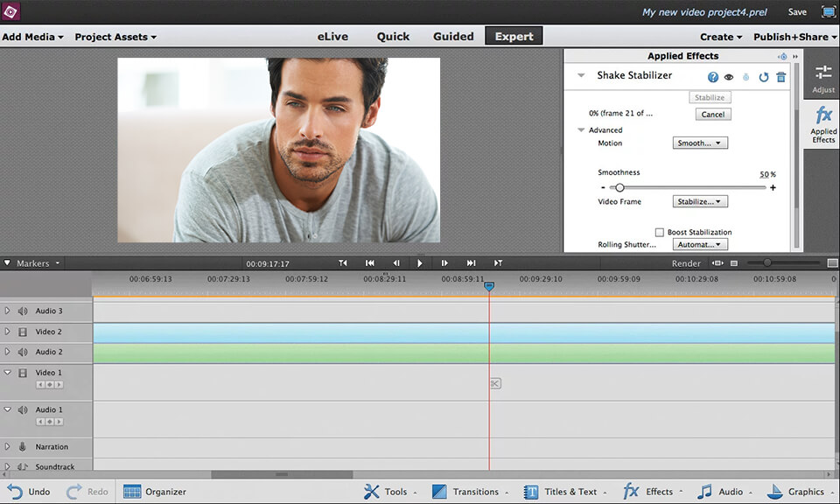This screenshot has width=840, height=504.
Task: Click the Shake Stabilizer help icon
Action: pos(712,77)
